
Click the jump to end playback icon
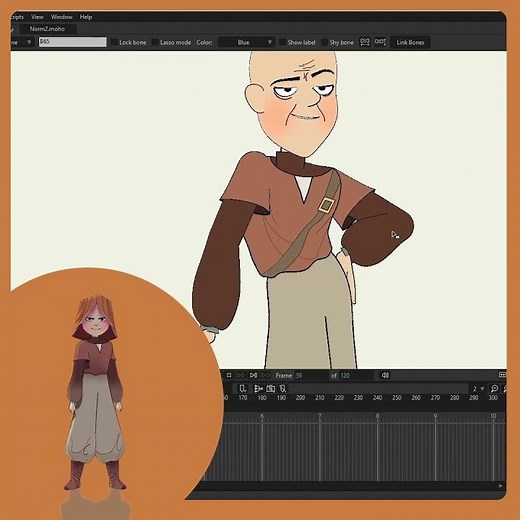(x=253, y=375)
